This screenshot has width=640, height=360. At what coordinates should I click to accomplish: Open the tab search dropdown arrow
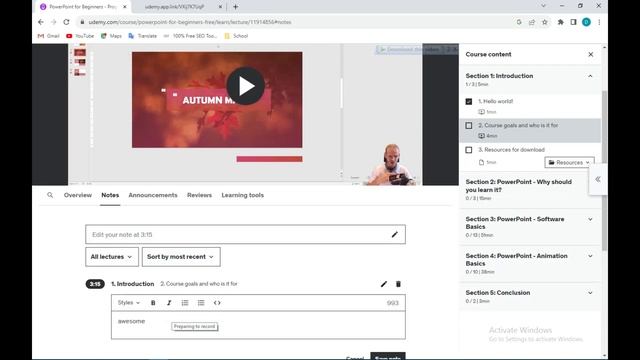(543, 6)
